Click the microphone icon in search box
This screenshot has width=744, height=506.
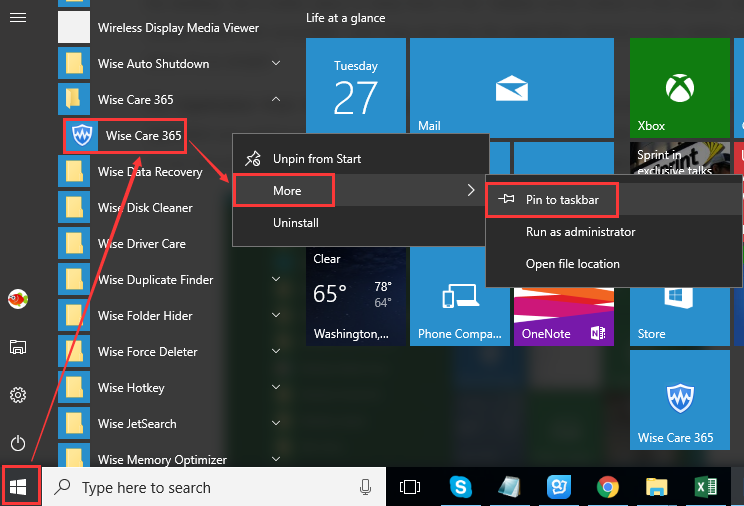pyautogui.click(x=365, y=487)
